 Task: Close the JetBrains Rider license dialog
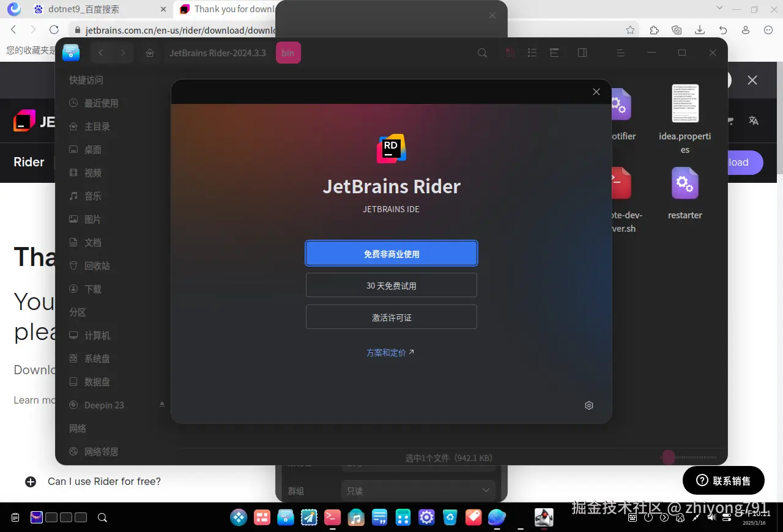click(596, 92)
